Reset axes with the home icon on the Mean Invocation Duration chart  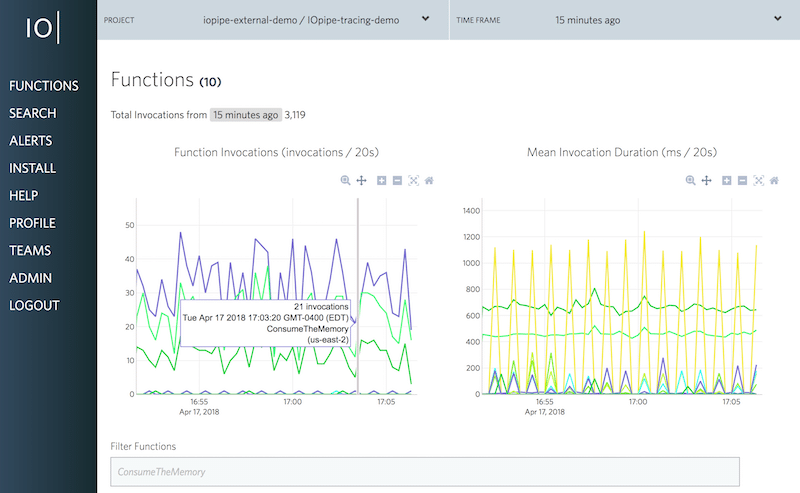click(774, 181)
